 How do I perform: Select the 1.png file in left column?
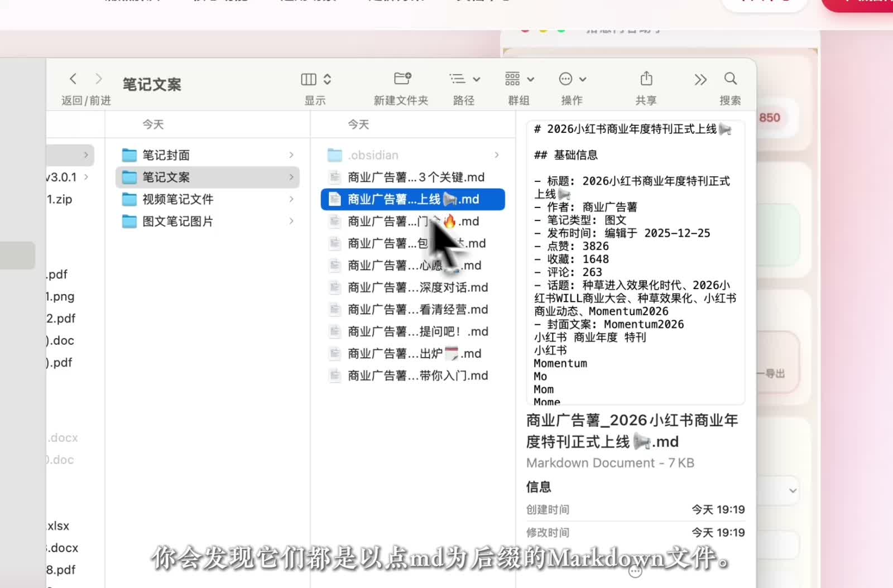(60, 297)
